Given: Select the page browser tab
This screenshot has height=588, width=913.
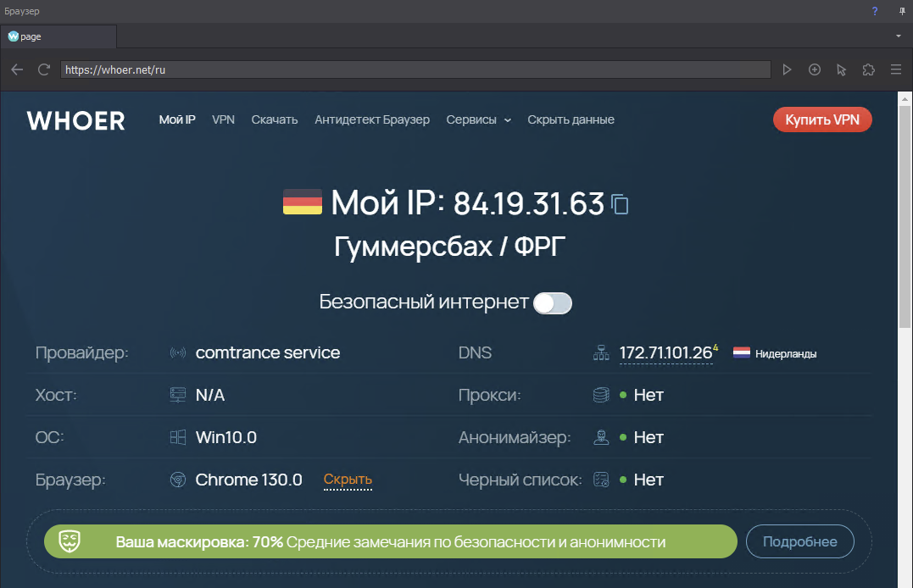Looking at the screenshot, I should [x=58, y=36].
